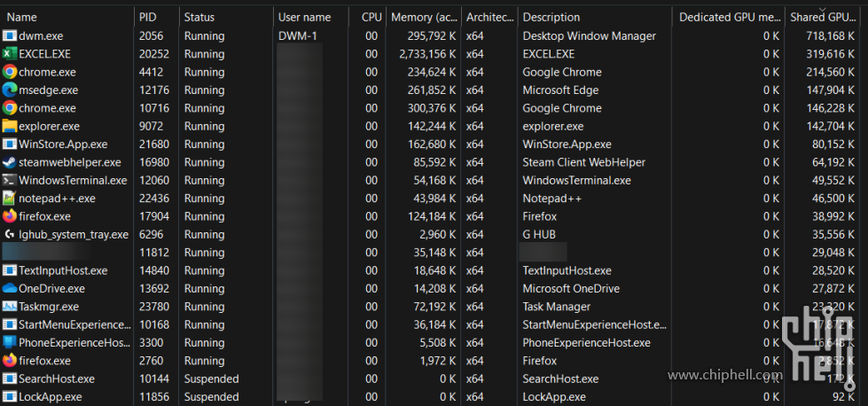This screenshot has height=406, width=868.
Task: Select 'Task Manager' description text
Action: (556, 307)
